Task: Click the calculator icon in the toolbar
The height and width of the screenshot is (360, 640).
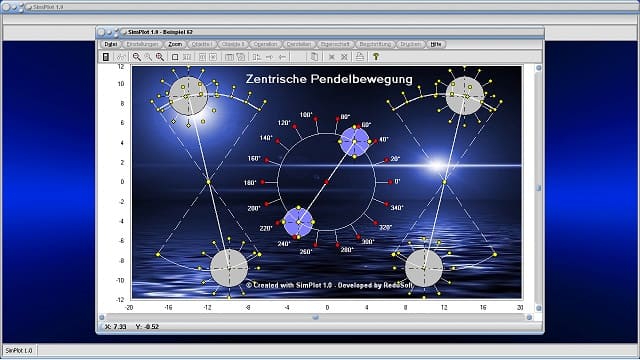Action: click(x=106, y=57)
